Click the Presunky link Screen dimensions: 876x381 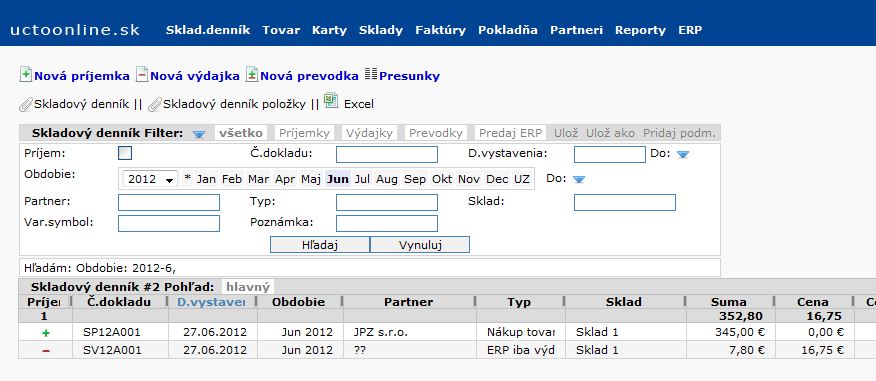pos(410,76)
